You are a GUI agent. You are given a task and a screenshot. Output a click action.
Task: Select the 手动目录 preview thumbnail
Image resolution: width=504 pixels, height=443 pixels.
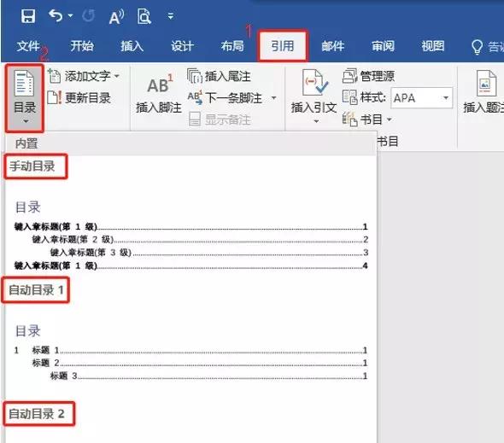pyautogui.click(x=191, y=236)
